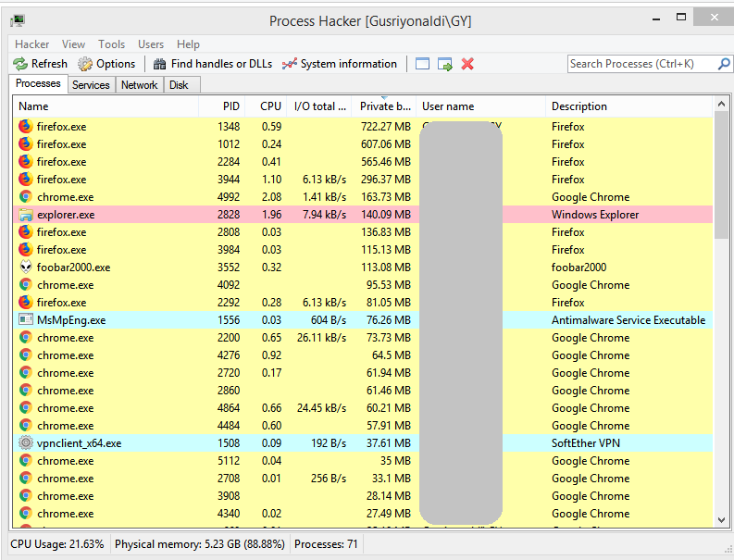
Task: Click Processes: 71 status entry
Action: 326,544
